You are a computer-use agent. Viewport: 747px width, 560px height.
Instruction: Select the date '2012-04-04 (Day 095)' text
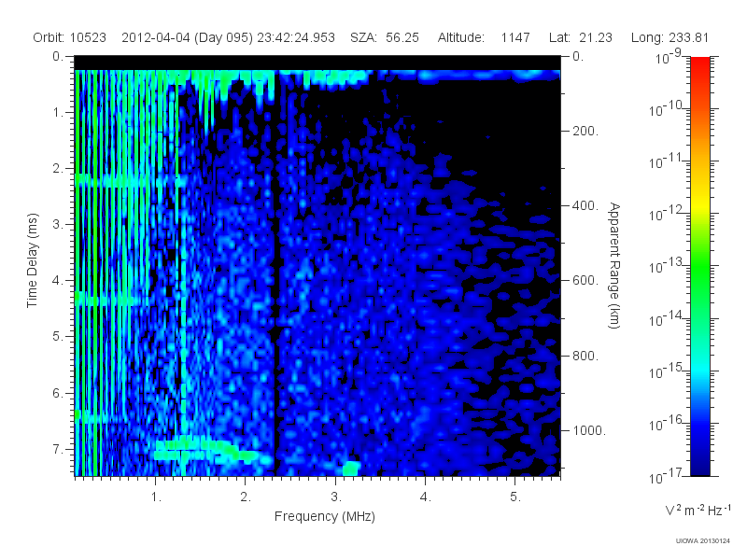point(187,37)
